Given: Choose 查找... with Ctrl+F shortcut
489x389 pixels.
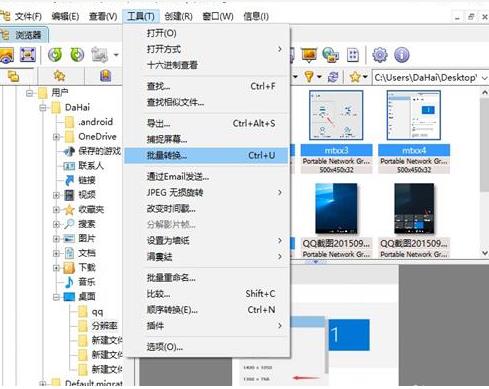Looking at the screenshot, I should tap(207, 86).
